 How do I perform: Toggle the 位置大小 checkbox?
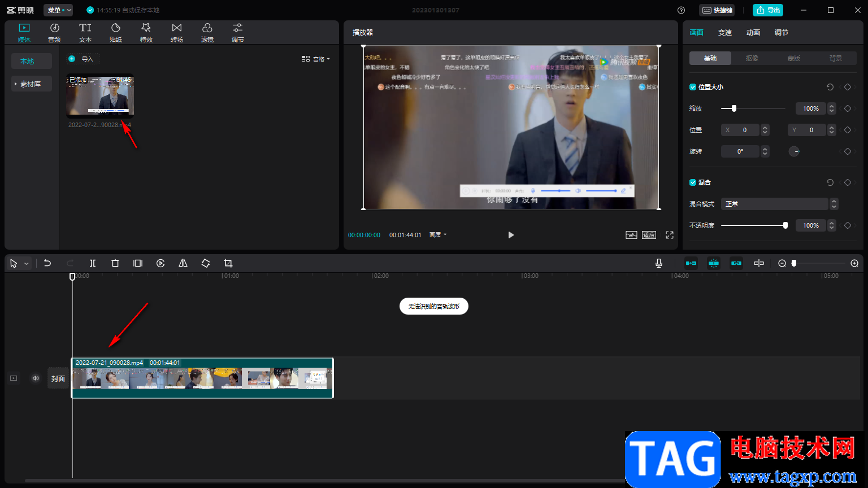point(693,87)
